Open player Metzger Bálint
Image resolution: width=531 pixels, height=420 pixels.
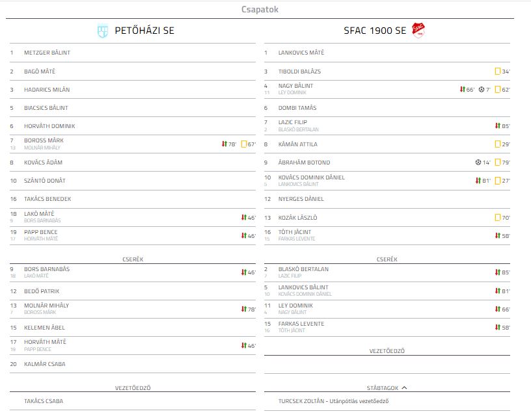point(47,53)
